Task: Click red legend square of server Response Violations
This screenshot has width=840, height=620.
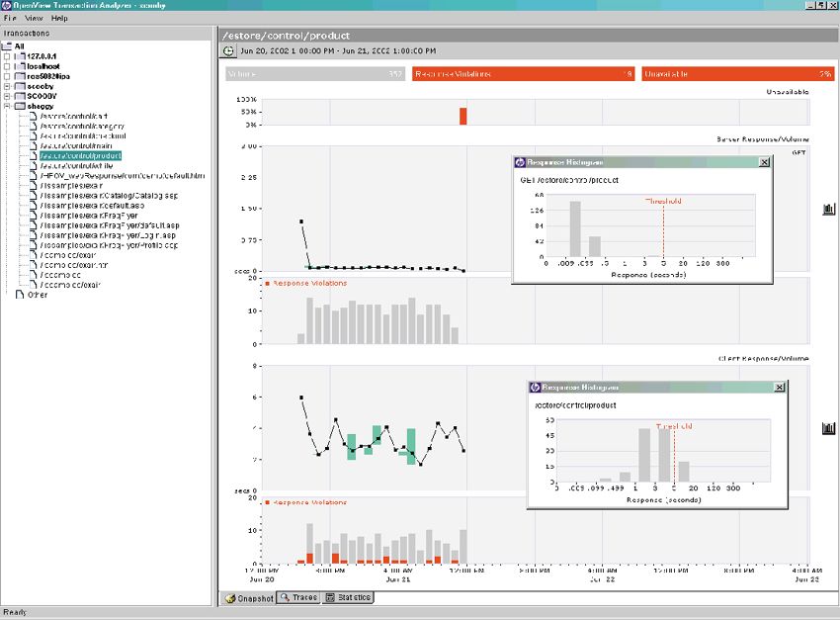Action: point(268,283)
